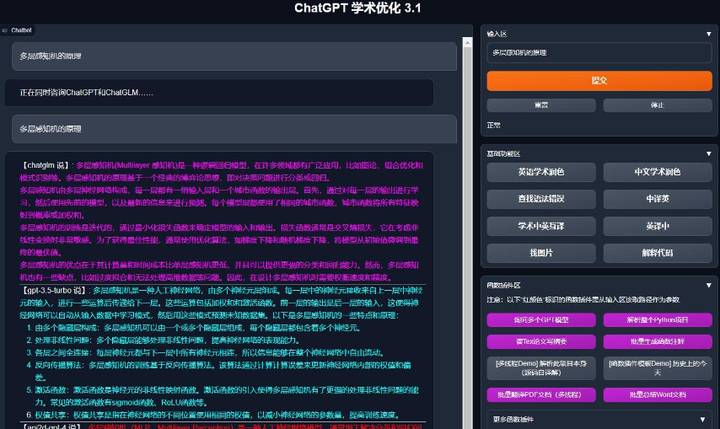Launch the 批量生成函数注释 plugin
720x429 pixels.
[658, 342]
